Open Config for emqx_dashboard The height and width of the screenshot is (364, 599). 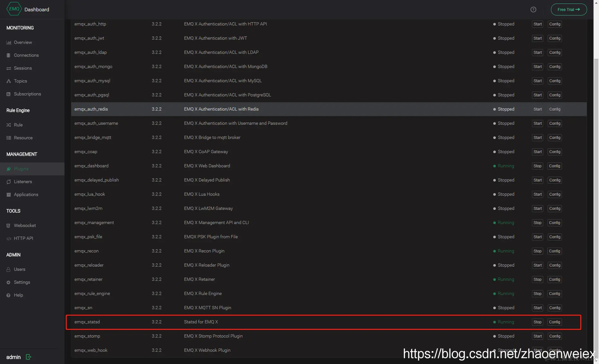click(x=555, y=166)
